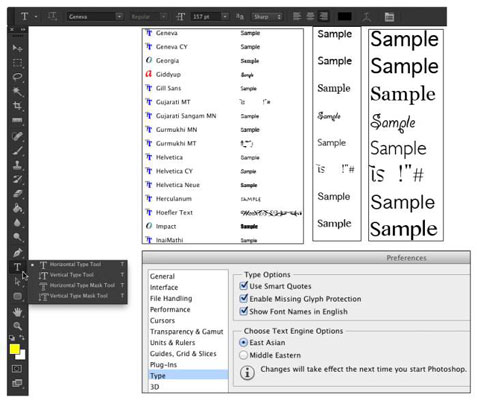Viewport: 477px width, 400px height.
Task: Click the white background color swatch
Action: coord(22,355)
